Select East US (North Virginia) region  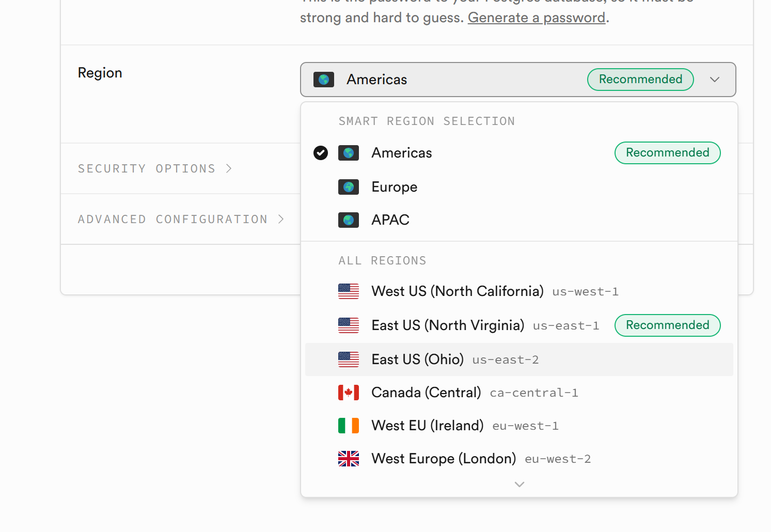(448, 325)
